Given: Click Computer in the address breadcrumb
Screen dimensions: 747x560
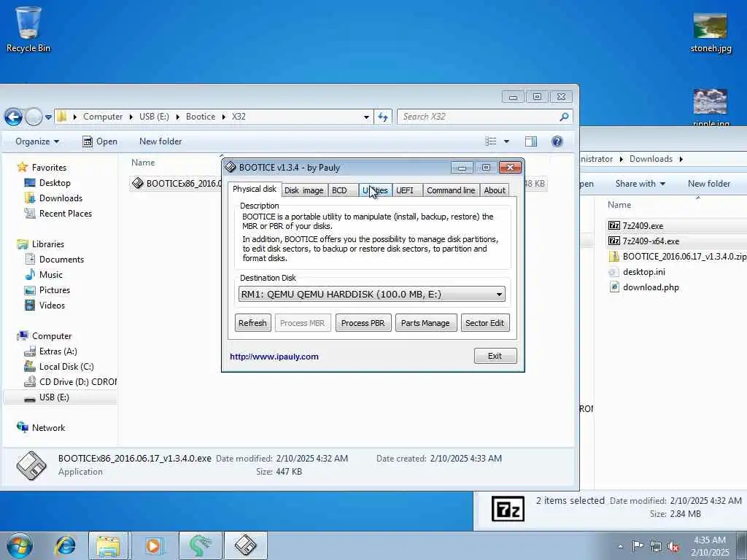Looking at the screenshot, I should pyautogui.click(x=102, y=117).
